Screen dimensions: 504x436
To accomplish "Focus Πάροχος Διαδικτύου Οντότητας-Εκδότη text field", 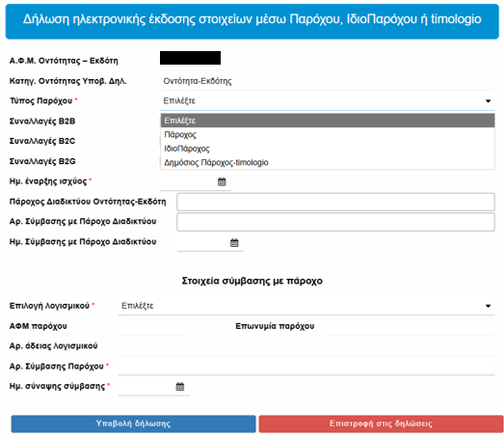I will tap(335, 202).
